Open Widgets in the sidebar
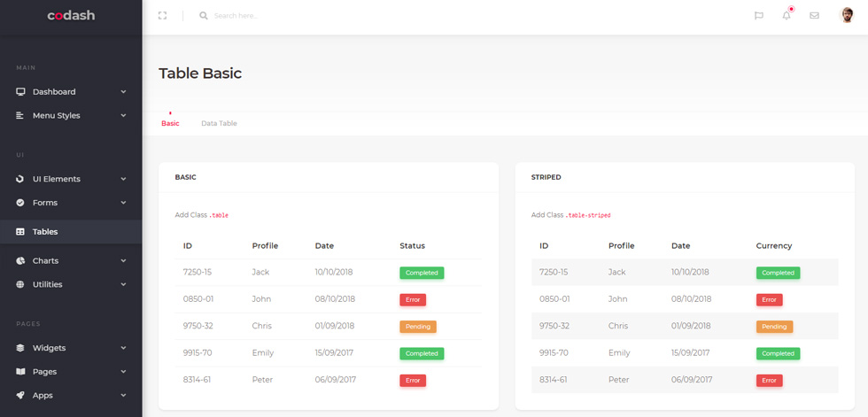The height and width of the screenshot is (417, 868). point(71,349)
